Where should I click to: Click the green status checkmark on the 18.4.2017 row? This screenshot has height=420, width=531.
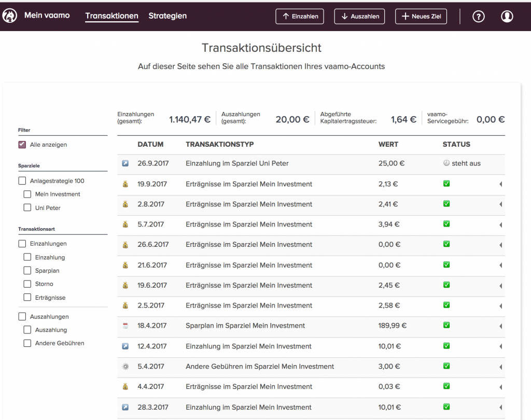(x=446, y=325)
